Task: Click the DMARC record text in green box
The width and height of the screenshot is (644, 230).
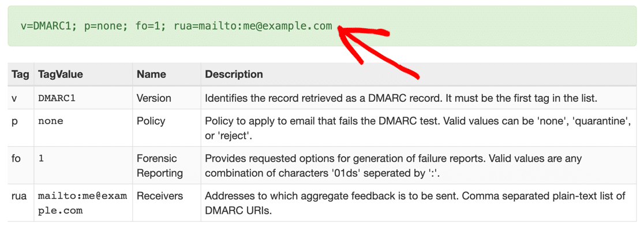Action: pos(176,26)
